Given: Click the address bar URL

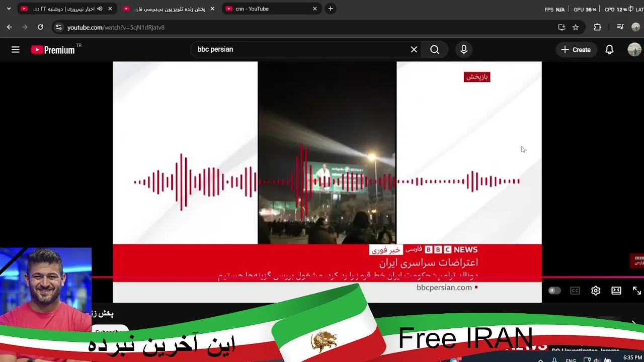Looking at the screenshot, I should [116, 27].
